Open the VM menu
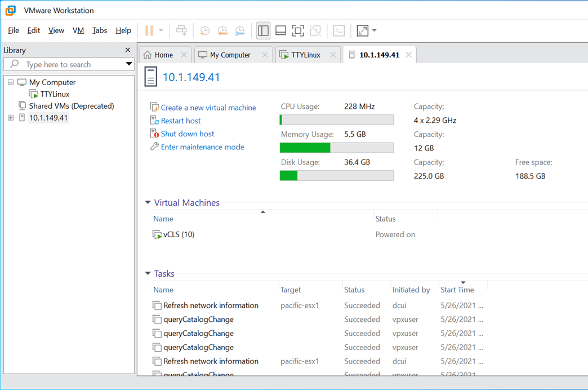588x390 pixels. [x=78, y=30]
